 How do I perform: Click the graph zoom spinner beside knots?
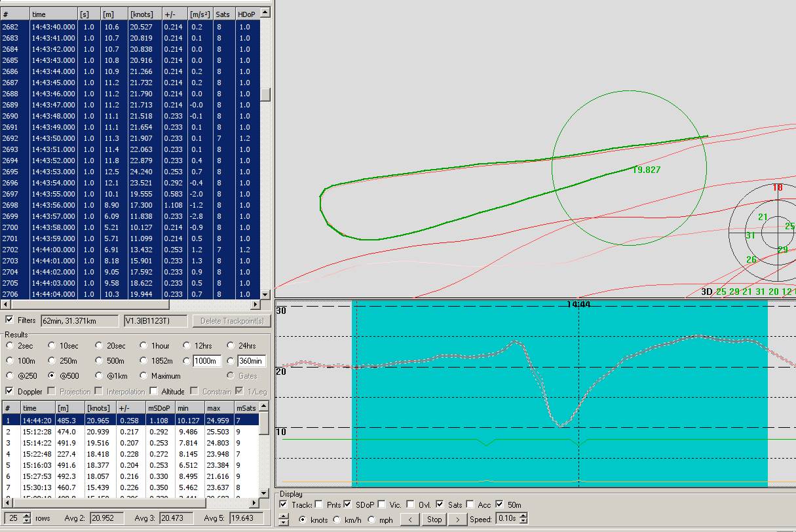click(284, 520)
